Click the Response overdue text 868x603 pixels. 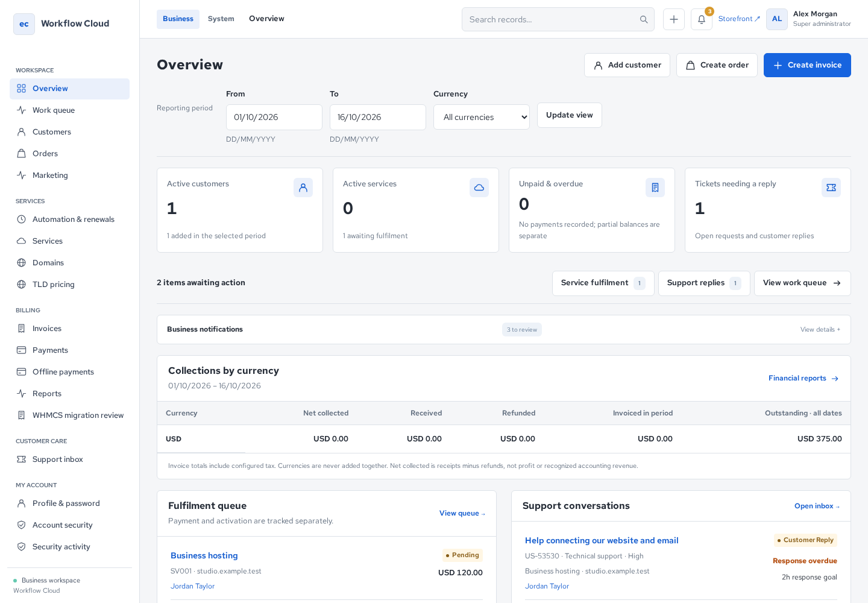(x=805, y=561)
